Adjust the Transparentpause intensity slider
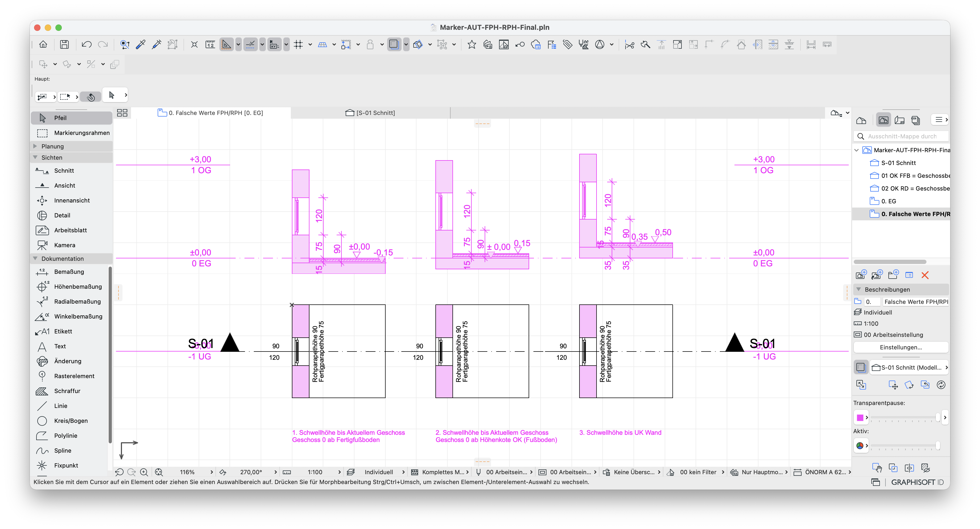Image resolution: width=980 pixels, height=529 pixels. (x=905, y=418)
